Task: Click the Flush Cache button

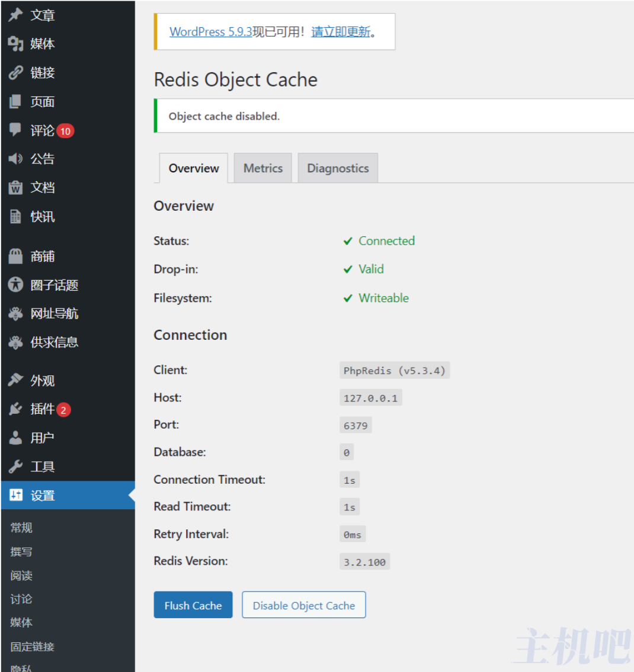Action: point(193,605)
